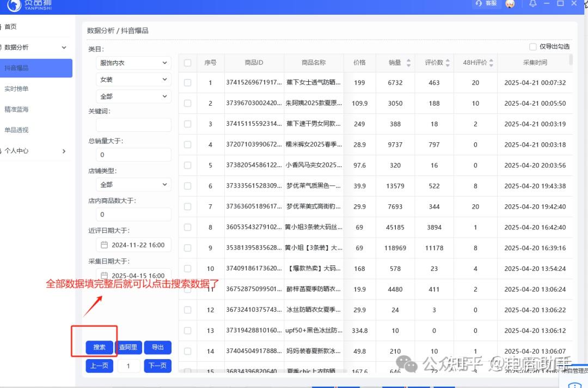
Task: Click the notification bell icon
Action: 532,4
